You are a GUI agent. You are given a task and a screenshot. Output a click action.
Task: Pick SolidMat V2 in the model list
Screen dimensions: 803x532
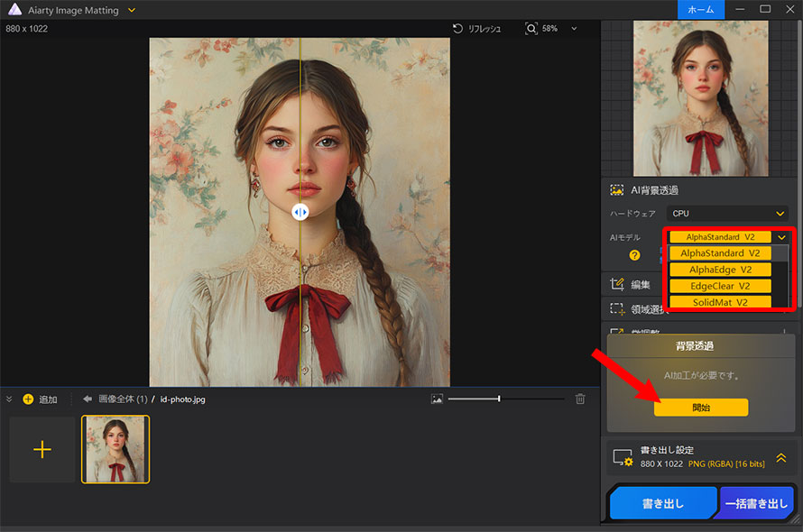coord(720,302)
